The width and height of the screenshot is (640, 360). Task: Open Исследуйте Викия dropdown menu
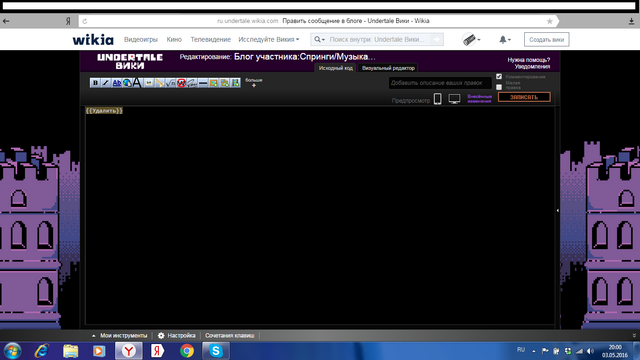(269, 40)
